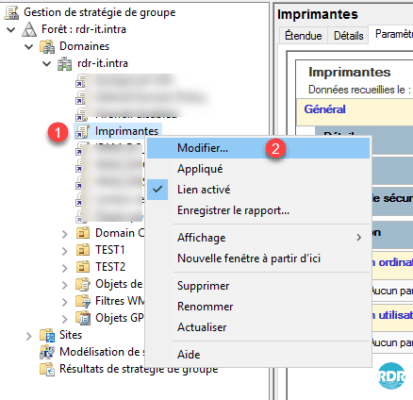Select the TEST2 tree item label

(x=110, y=267)
